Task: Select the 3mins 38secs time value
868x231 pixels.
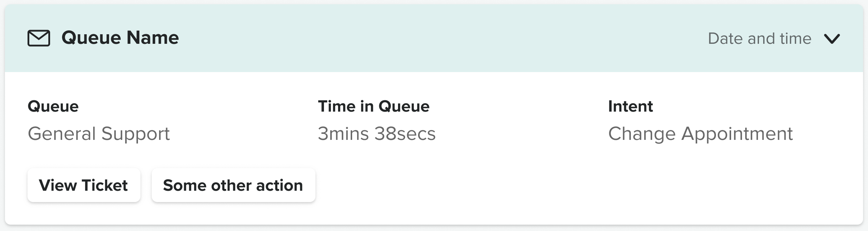Action: click(376, 134)
